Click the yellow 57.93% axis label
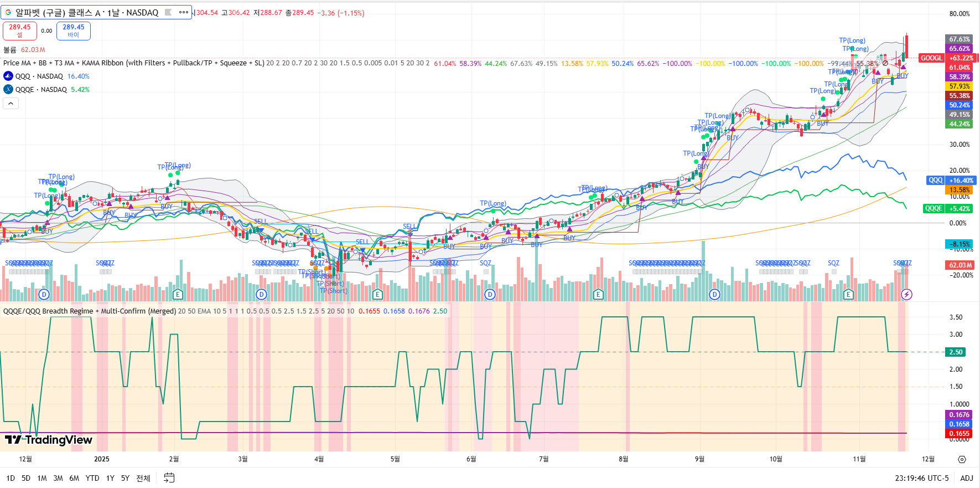 click(960, 86)
